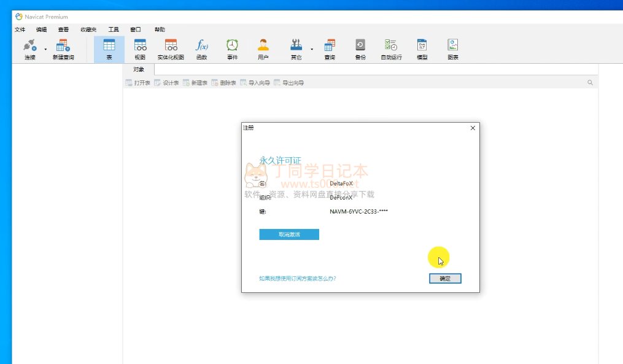Open the Charts (图表) toolbar icon
The height and width of the screenshot is (364, 623).
[453, 48]
